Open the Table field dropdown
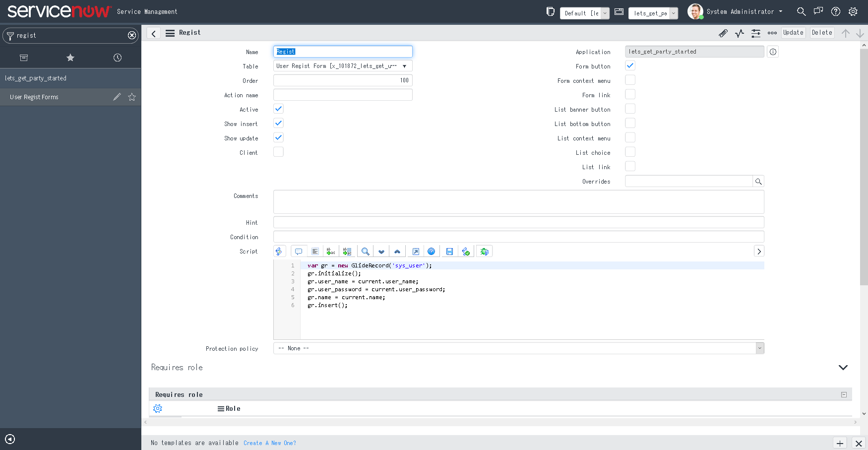 pos(405,65)
